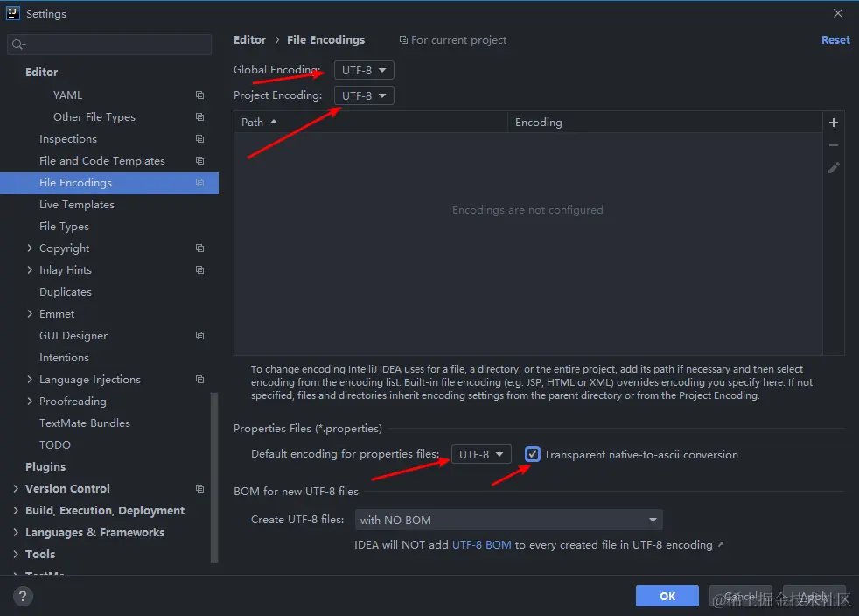The height and width of the screenshot is (616, 859).
Task: Sort by Path column header
Action: click(371, 122)
